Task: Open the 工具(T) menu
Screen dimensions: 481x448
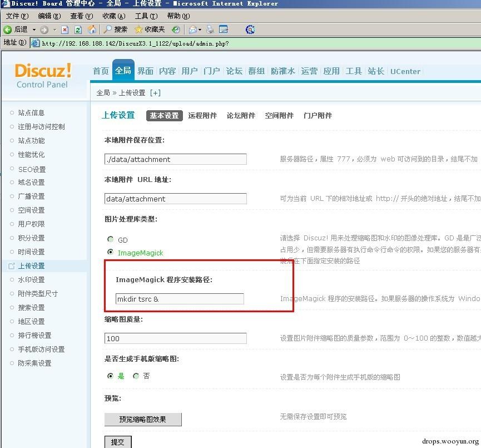Action: (146, 16)
